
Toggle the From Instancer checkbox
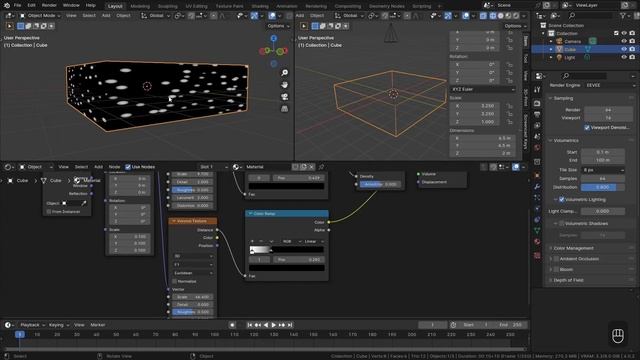[49, 212]
